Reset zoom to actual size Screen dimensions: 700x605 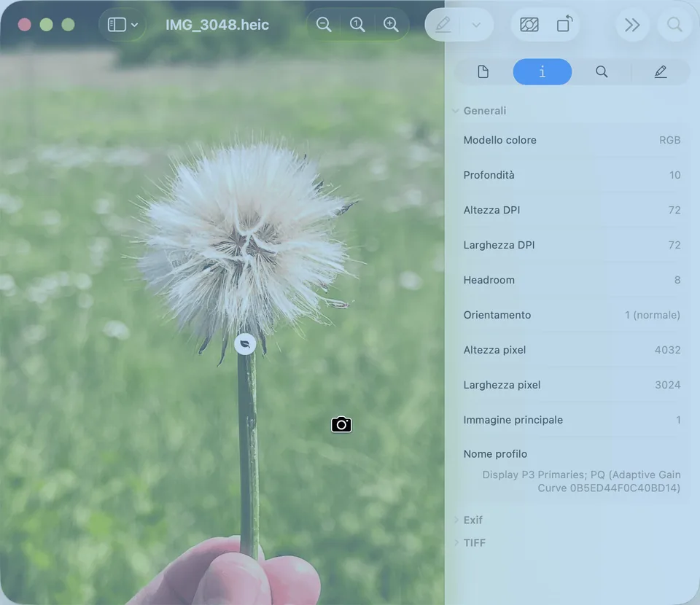coord(357,25)
